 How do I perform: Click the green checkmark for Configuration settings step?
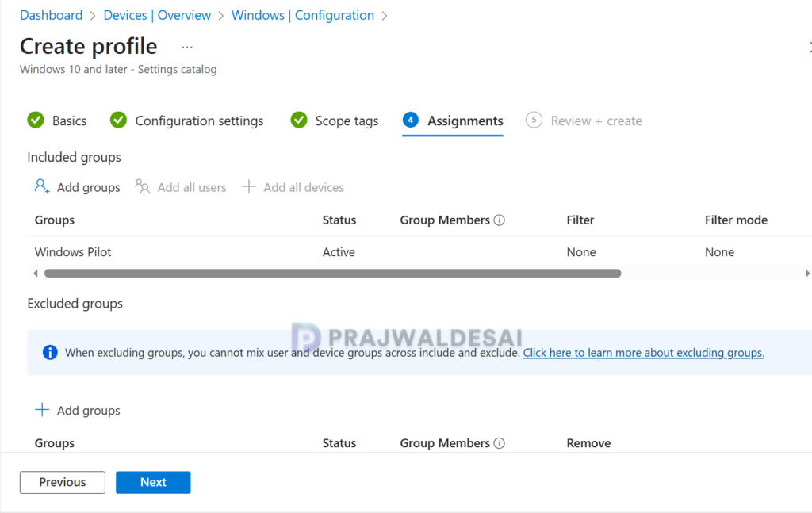pyautogui.click(x=119, y=120)
